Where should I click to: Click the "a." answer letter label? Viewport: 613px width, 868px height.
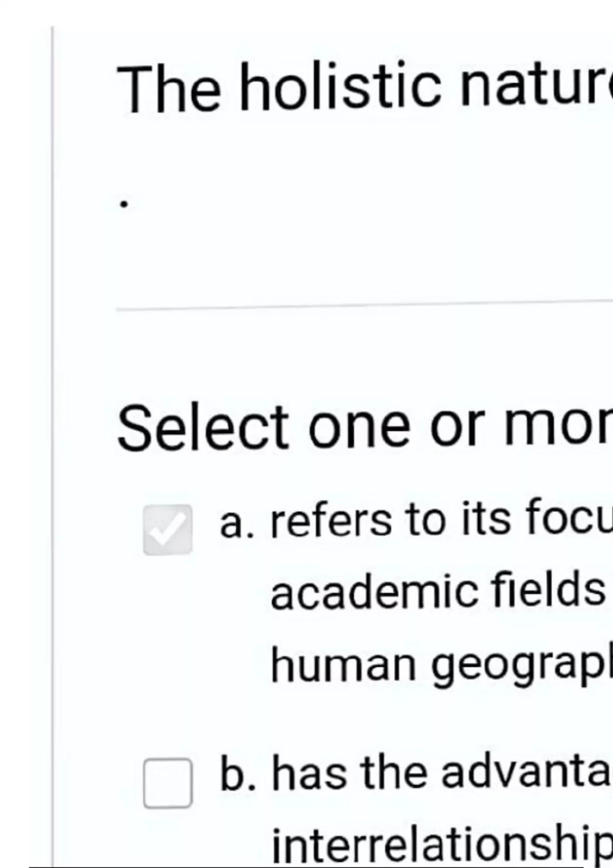[237, 523]
